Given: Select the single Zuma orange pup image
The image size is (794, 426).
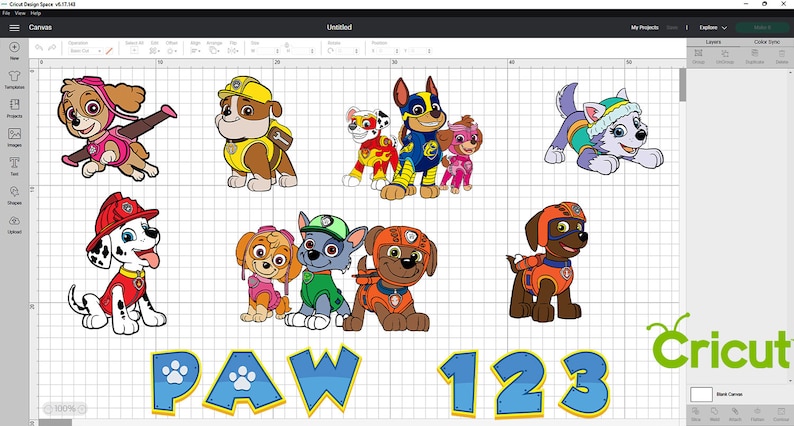Looking at the screenshot, I should coord(548,261).
